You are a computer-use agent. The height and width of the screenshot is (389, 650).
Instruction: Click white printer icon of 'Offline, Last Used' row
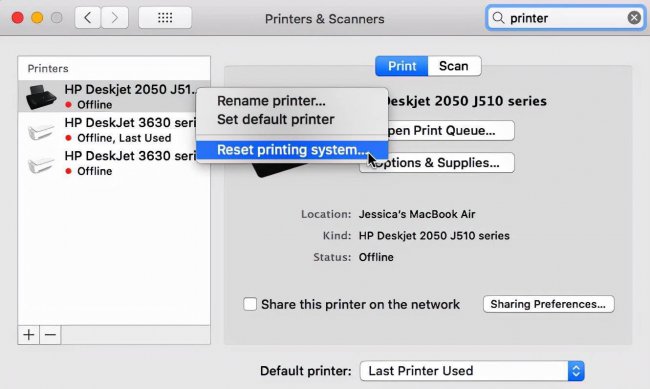click(x=41, y=131)
